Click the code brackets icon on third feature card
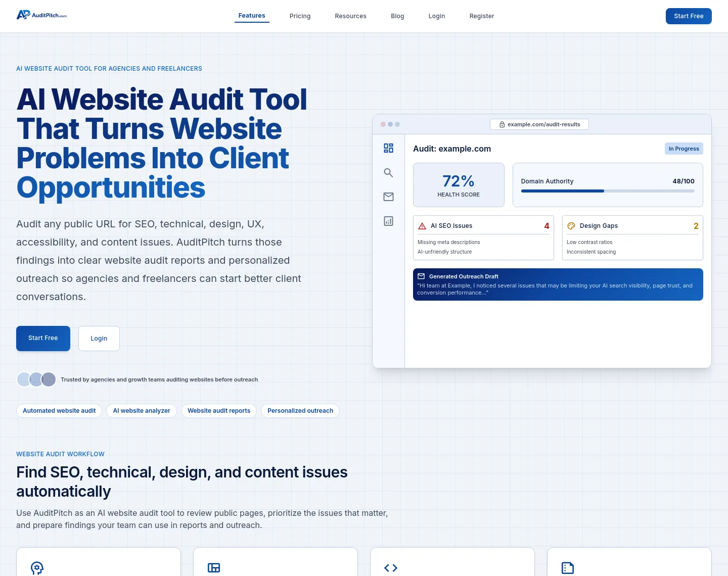This screenshot has height=576, width=728. 391,568
